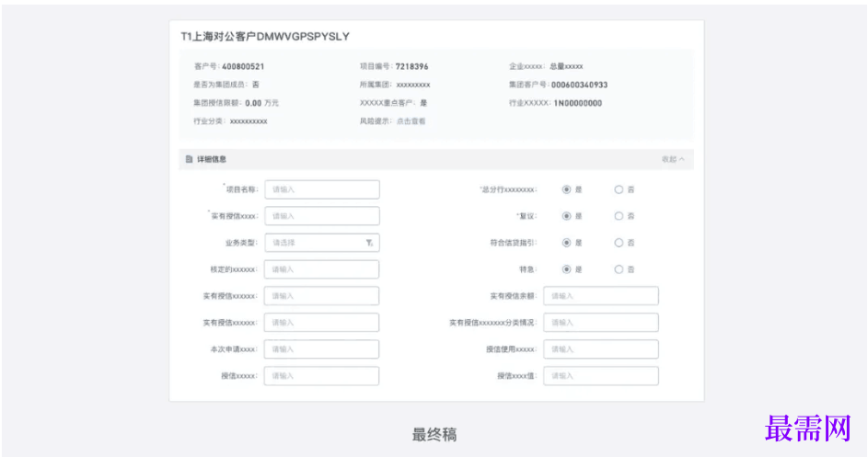Screen dimensions: 868x457
Task: Click the 行业分类 value xxxxxxxxxx
Action: click(x=249, y=121)
